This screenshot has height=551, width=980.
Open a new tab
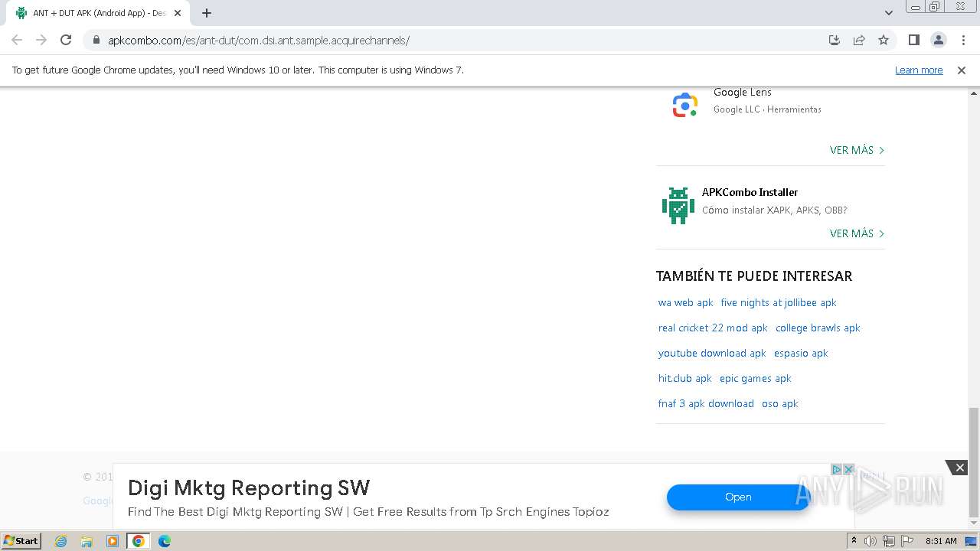tap(207, 13)
